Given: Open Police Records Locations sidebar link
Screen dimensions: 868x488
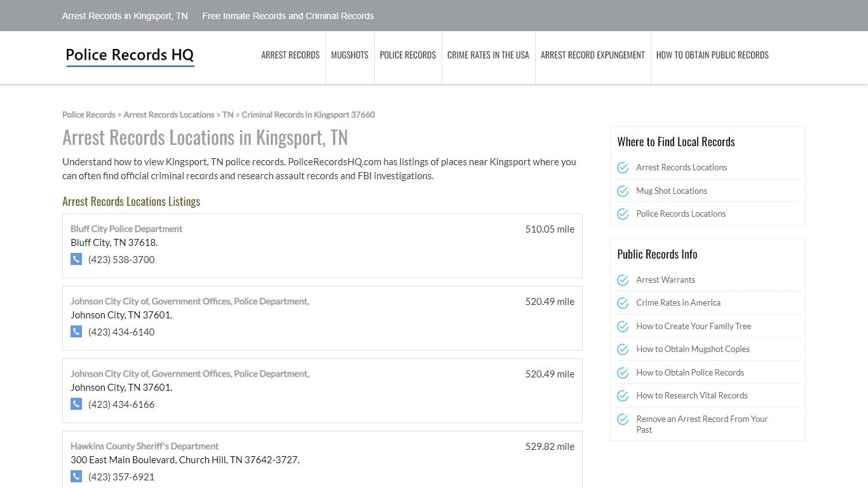Looking at the screenshot, I should [x=681, y=213].
